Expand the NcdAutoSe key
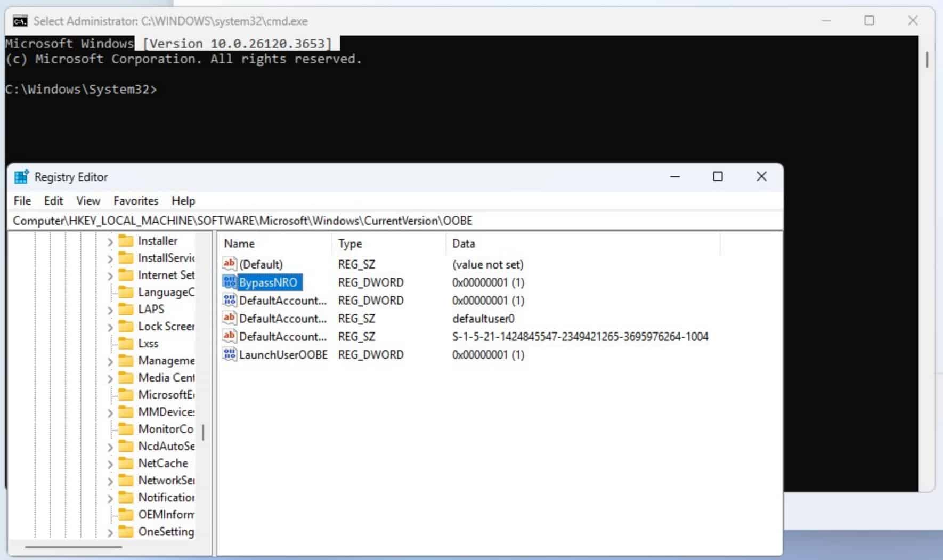943x560 pixels. 110,447
